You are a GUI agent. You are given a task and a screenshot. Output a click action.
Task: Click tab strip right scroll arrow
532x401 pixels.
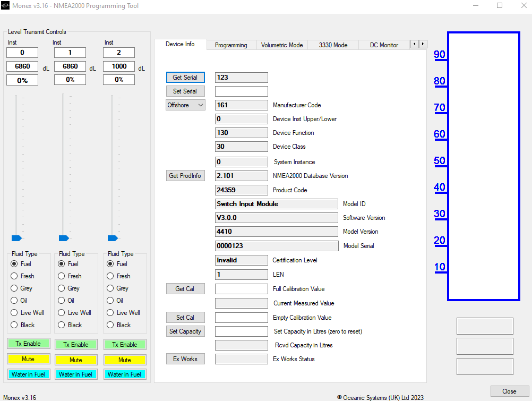[423, 44]
